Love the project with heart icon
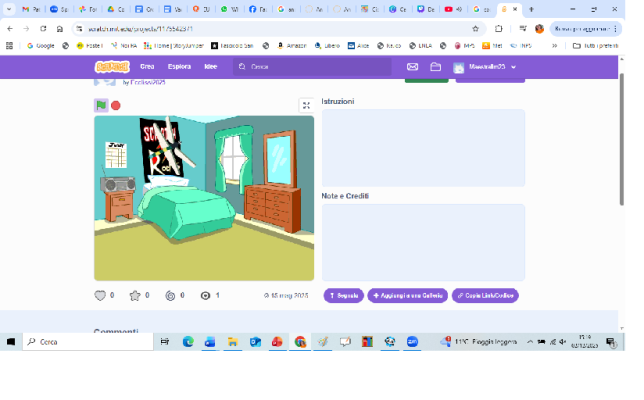This screenshot has width=644, height=400. click(100, 296)
